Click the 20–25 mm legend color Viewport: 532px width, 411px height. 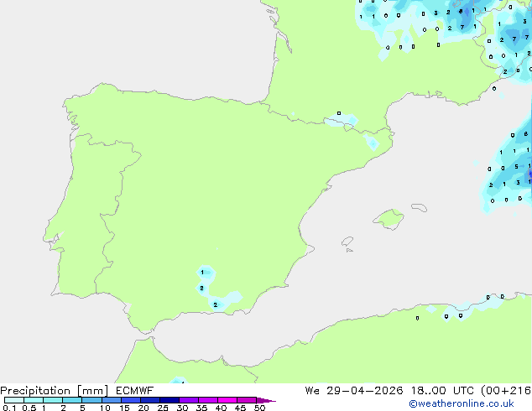coord(150,400)
